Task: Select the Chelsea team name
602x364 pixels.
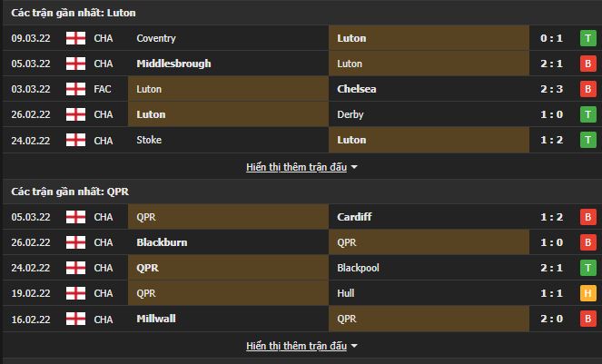Action: (357, 89)
